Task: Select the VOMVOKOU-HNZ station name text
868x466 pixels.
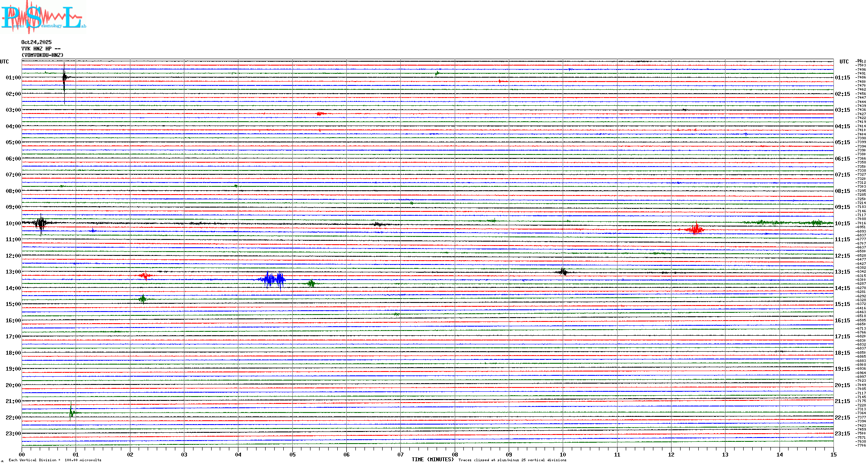Action: (42, 55)
